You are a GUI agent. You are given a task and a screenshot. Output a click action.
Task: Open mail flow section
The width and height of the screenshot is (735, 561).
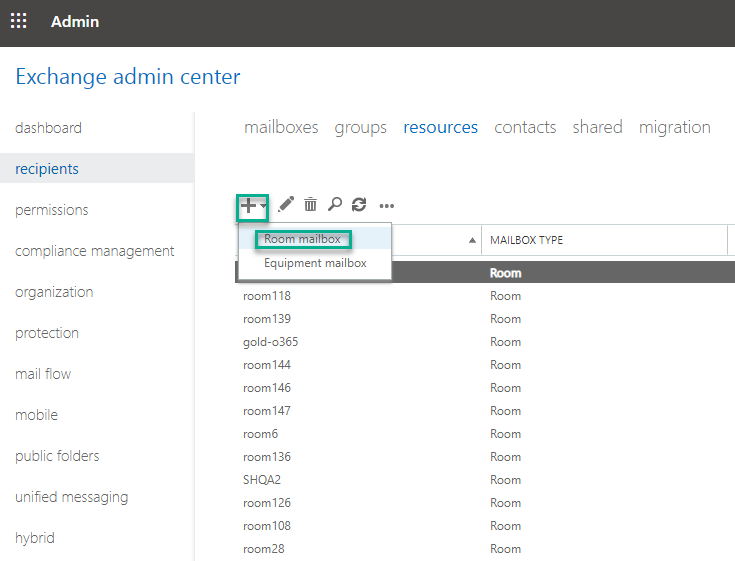point(43,374)
